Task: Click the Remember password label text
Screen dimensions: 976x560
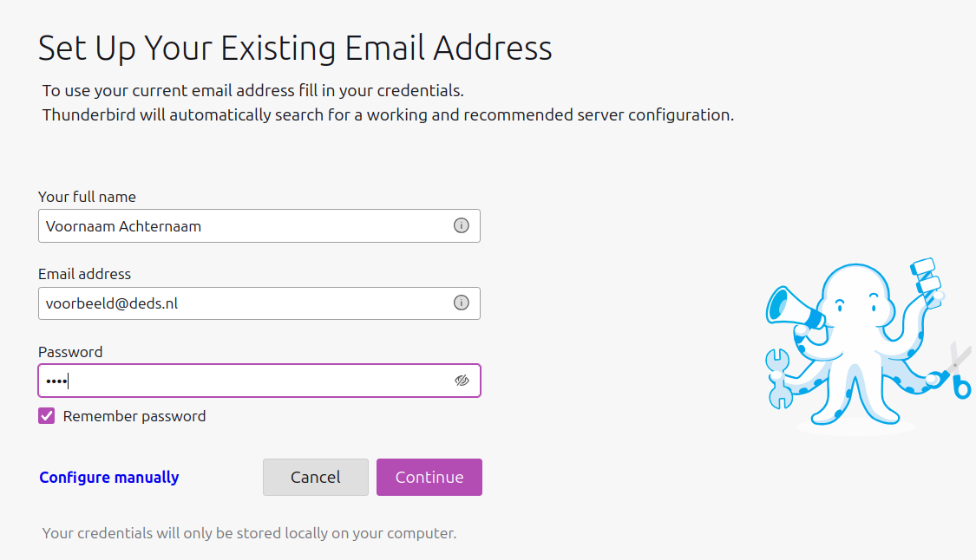Action: tap(134, 416)
